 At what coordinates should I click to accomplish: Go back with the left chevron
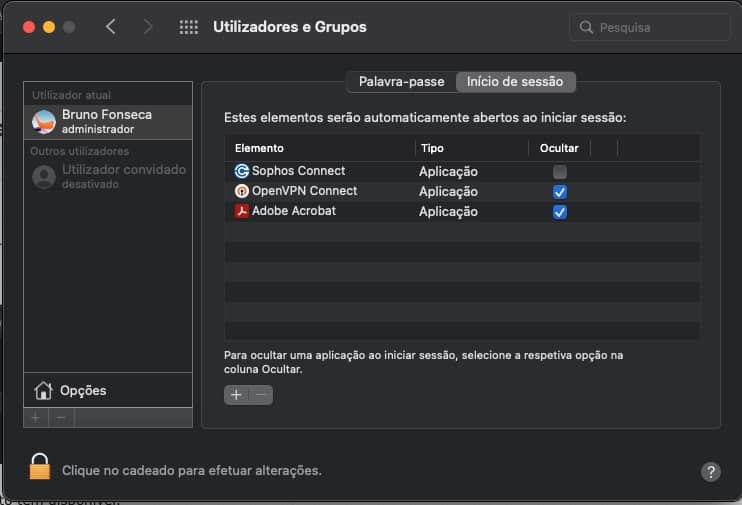click(111, 27)
